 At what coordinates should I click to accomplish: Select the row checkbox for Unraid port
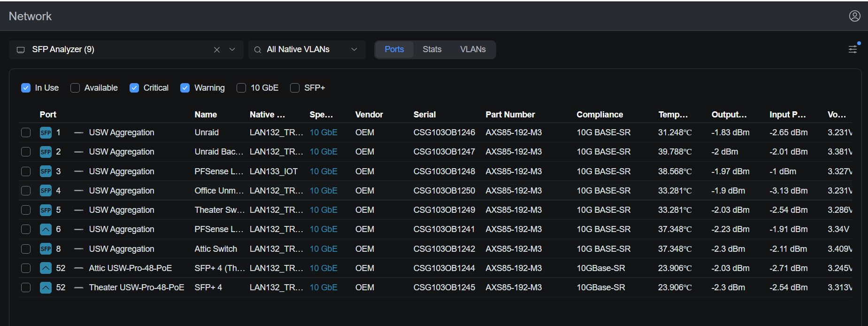26,132
